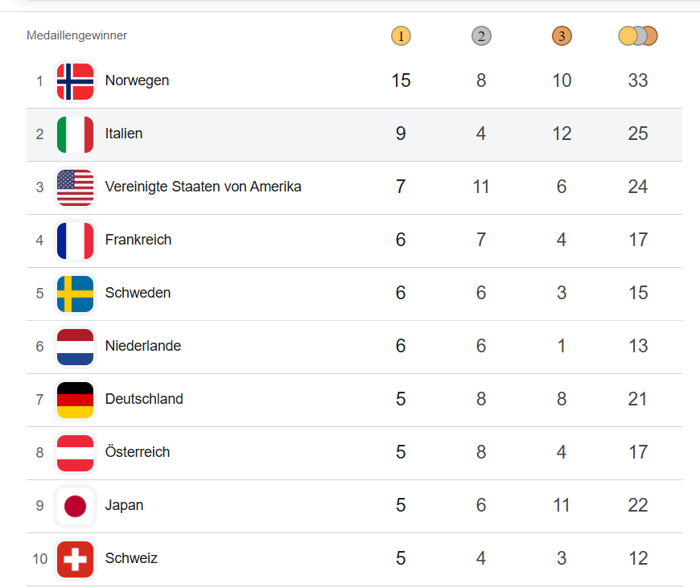Click the France flag icon
This screenshot has width=700, height=588.
[x=75, y=241]
